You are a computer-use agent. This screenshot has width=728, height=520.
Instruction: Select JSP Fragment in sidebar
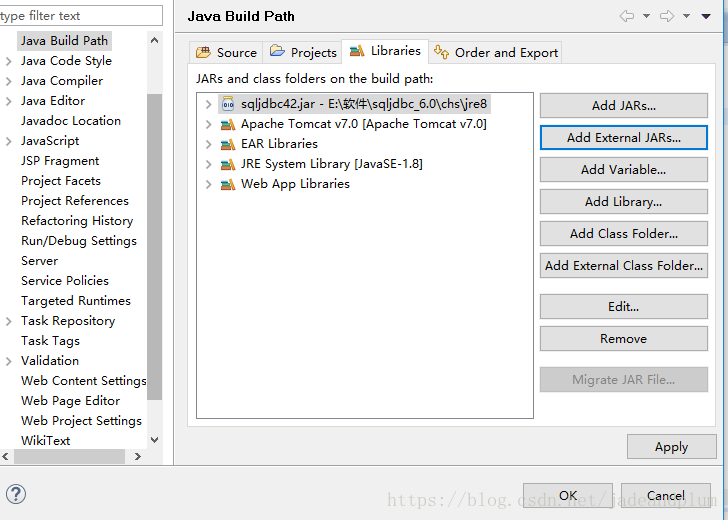[x=60, y=161]
